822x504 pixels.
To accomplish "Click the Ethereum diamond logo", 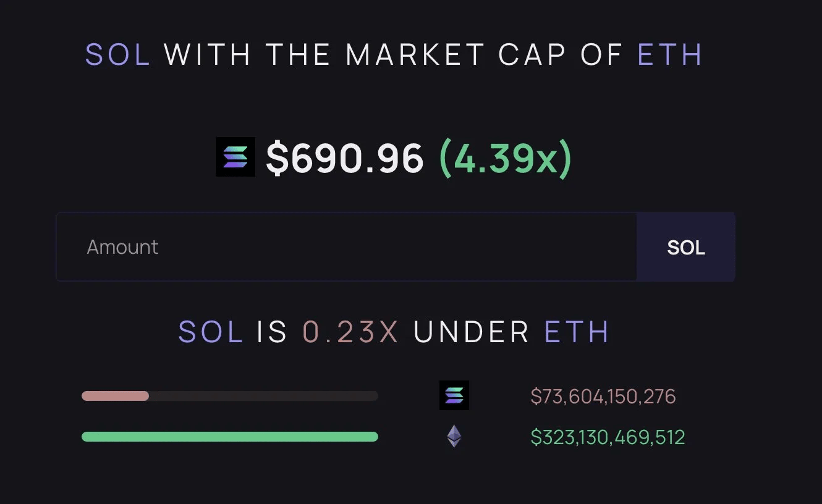I will [454, 437].
